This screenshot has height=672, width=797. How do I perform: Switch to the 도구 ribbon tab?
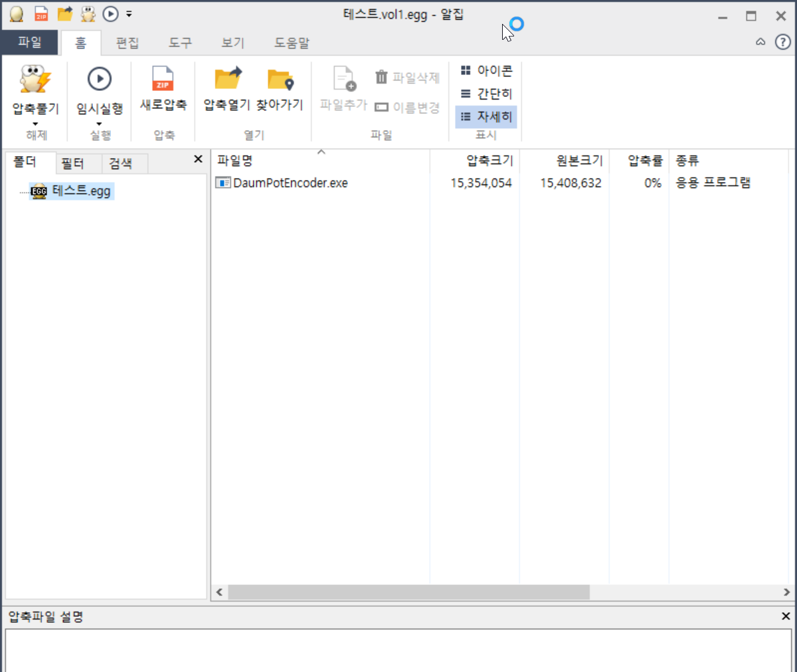180,43
